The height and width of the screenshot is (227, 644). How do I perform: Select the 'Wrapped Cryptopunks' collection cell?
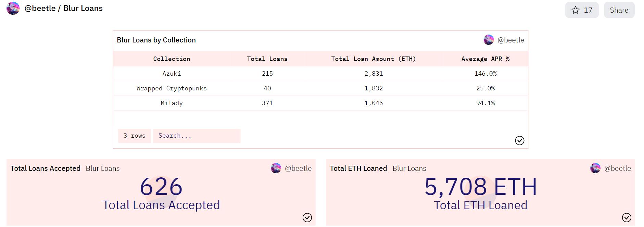click(172, 88)
